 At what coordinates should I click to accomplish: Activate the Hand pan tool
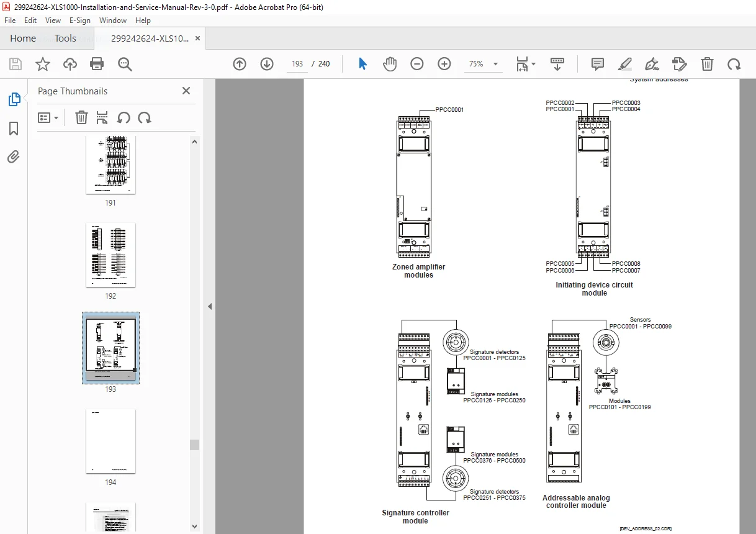coord(390,64)
